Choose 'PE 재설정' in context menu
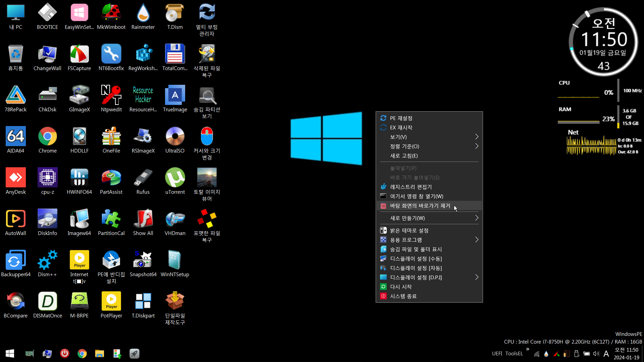This screenshot has height=362, width=644. tap(429, 118)
